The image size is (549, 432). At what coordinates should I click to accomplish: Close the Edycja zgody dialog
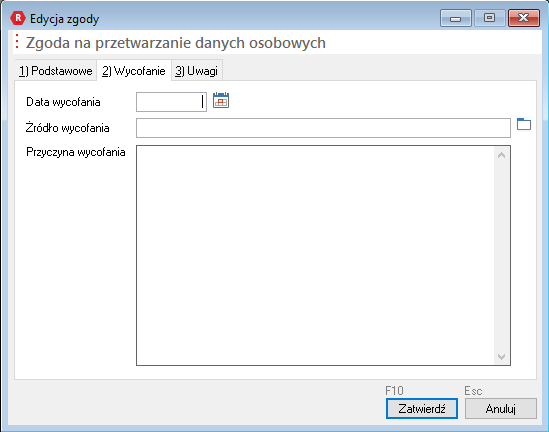click(x=523, y=18)
